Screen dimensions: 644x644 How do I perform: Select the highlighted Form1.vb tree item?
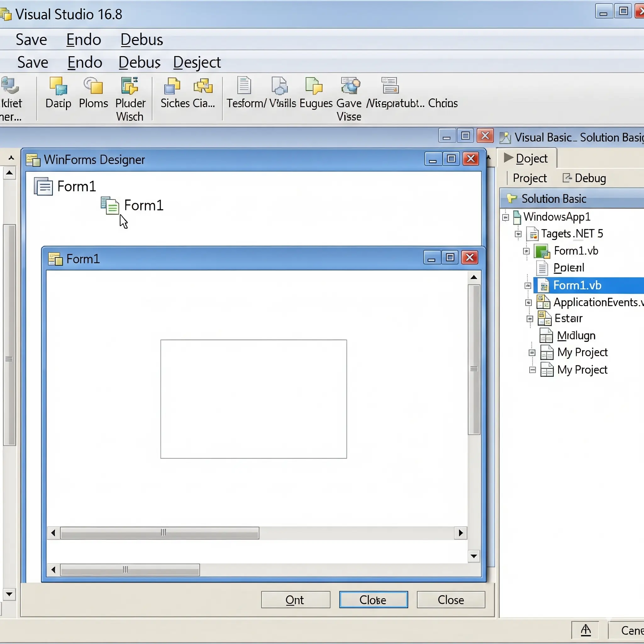(588, 285)
